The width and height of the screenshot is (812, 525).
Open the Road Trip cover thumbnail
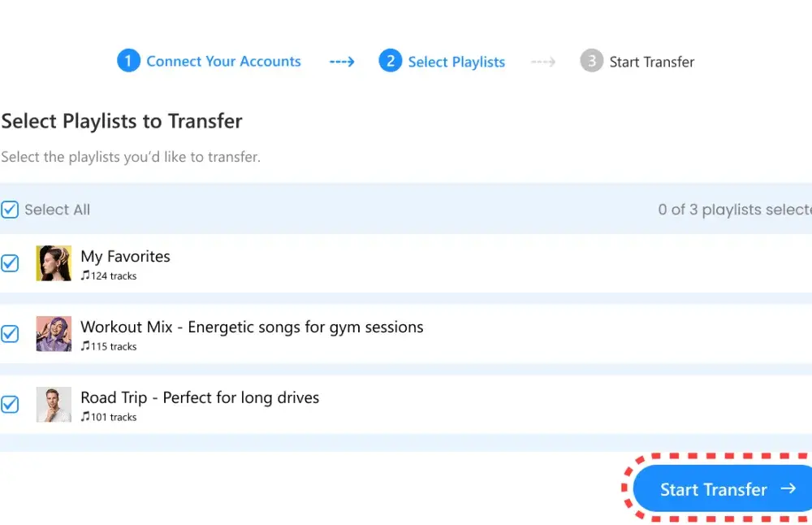54,404
